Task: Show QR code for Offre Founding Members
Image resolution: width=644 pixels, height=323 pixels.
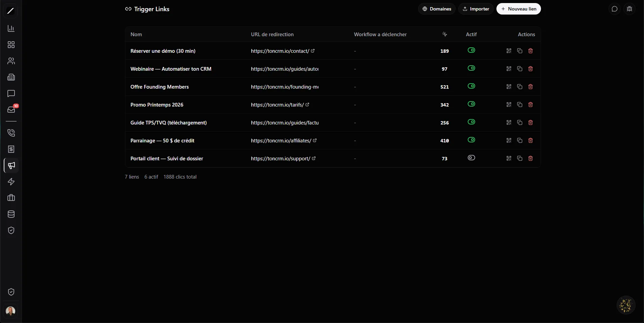Action: [x=509, y=87]
